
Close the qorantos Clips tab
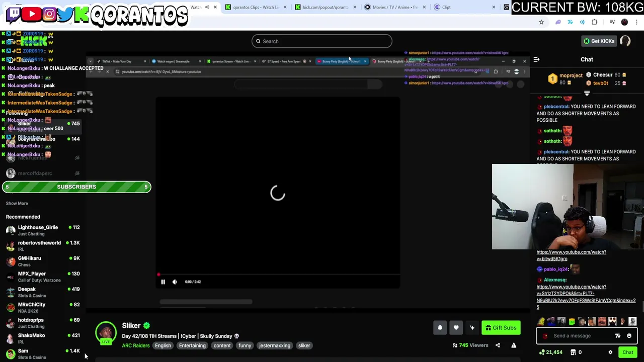coord(285,7)
